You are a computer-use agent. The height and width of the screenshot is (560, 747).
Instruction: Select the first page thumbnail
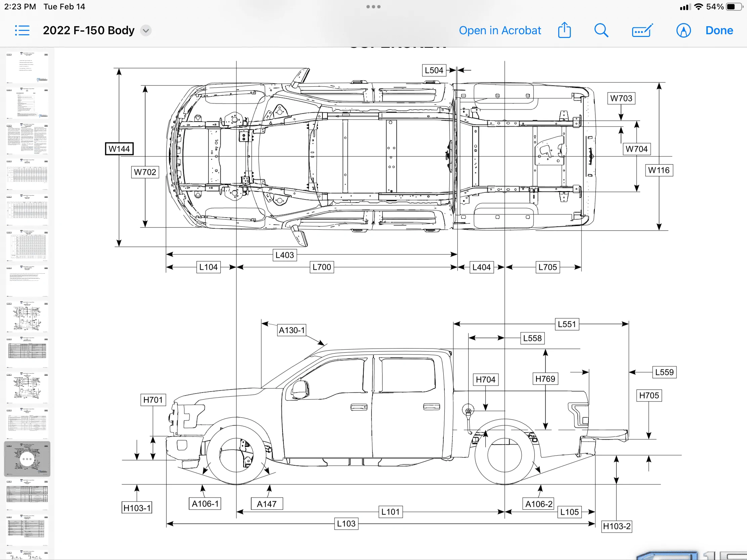[x=27, y=67]
